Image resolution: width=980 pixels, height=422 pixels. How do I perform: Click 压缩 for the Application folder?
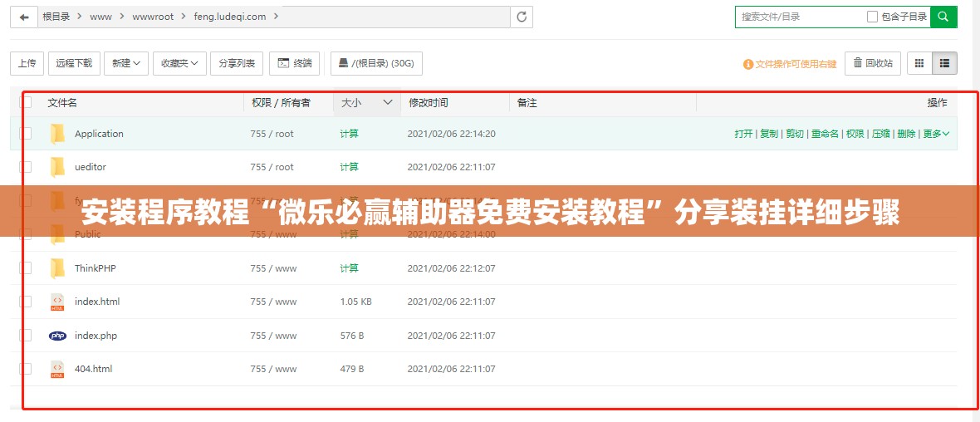click(x=881, y=134)
